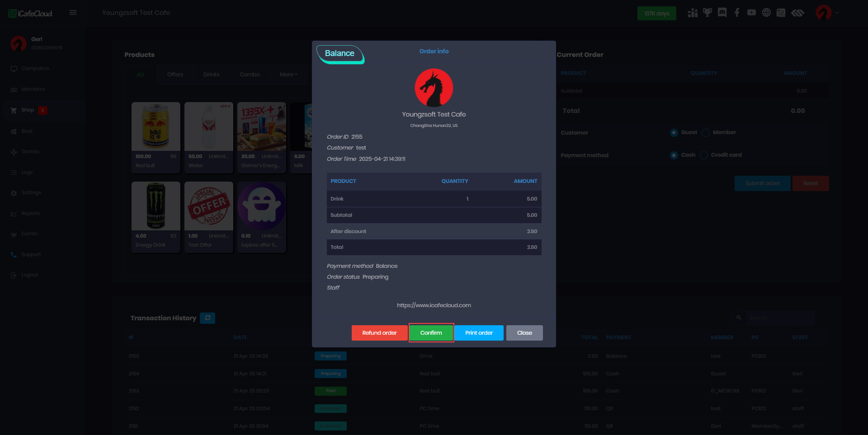This screenshot has width=868, height=435.
Task: Select the Test Offer product card
Action: tap(209, 217)
